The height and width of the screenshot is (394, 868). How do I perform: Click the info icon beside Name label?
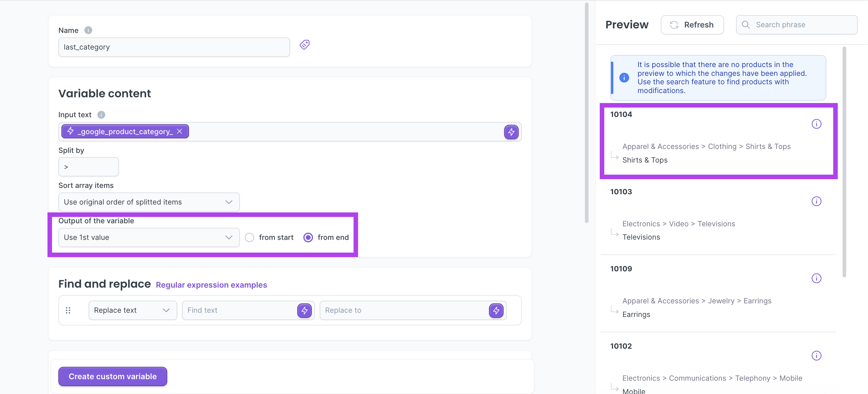88,30
